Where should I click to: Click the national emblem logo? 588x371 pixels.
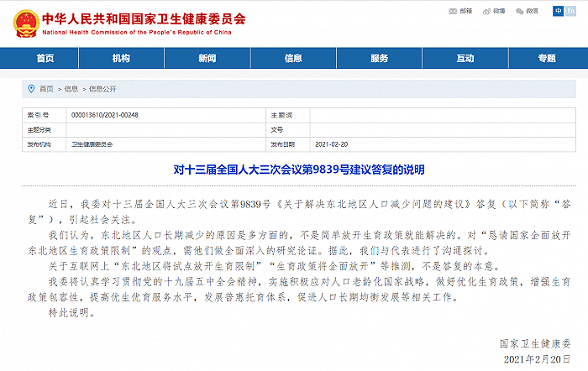pyautogui.click(x=18, y=21)
